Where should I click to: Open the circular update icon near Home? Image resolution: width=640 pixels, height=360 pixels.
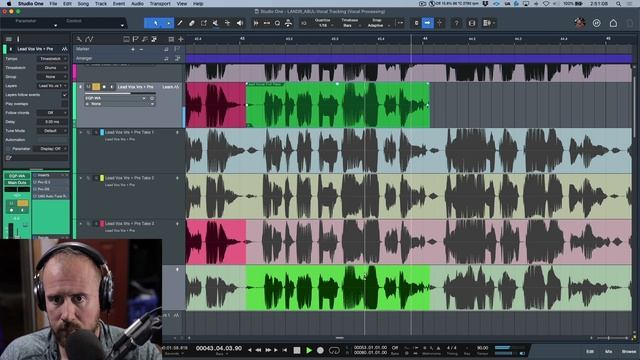tap(596, 23)
